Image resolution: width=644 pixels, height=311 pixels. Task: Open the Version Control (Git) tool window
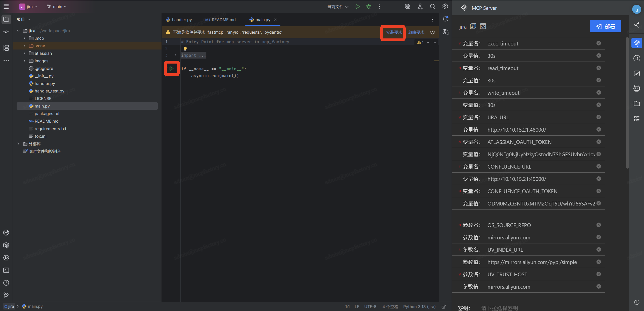6,295
